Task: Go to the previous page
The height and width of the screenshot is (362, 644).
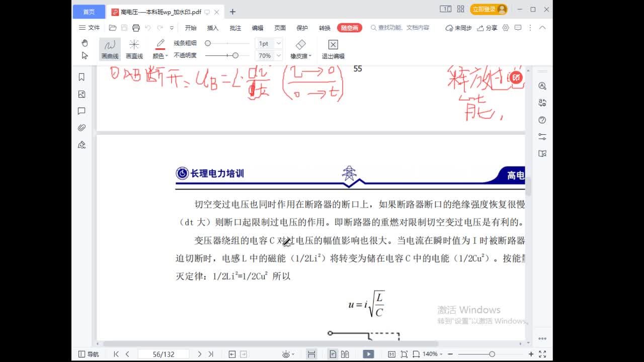Action: tap(127, 354)
